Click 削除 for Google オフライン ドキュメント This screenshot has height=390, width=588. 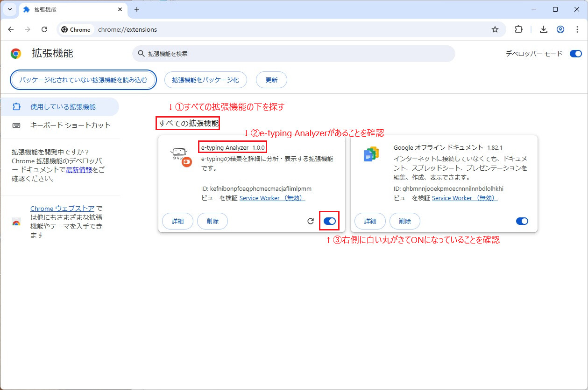(405, 221)
